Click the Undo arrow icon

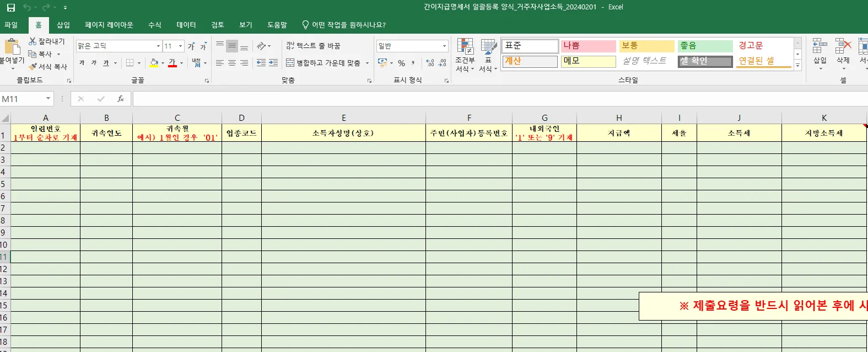tap(27, 8)
